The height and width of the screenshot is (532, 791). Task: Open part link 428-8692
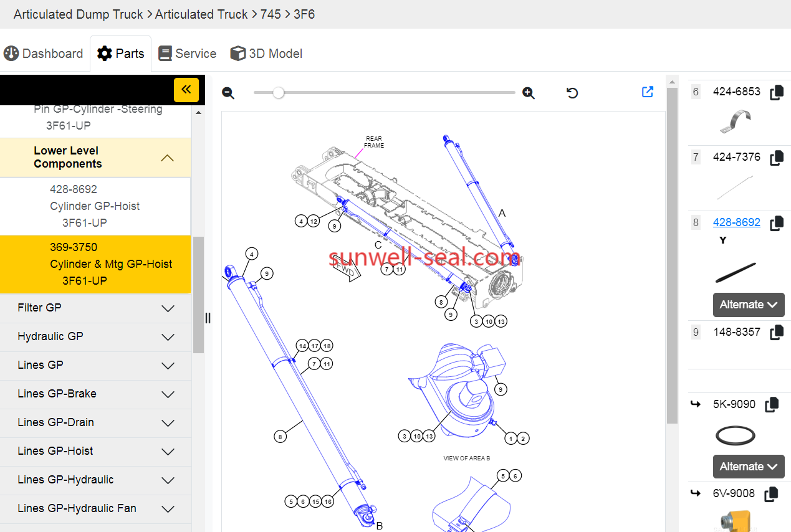(736, 222)
